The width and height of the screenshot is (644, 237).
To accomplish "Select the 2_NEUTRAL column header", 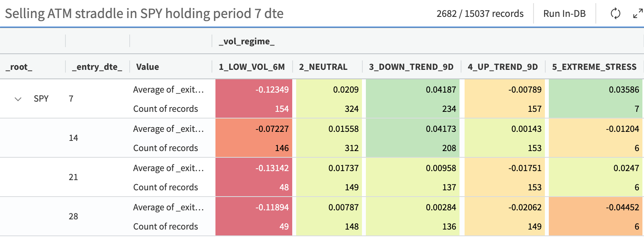I will click(323, 67).
